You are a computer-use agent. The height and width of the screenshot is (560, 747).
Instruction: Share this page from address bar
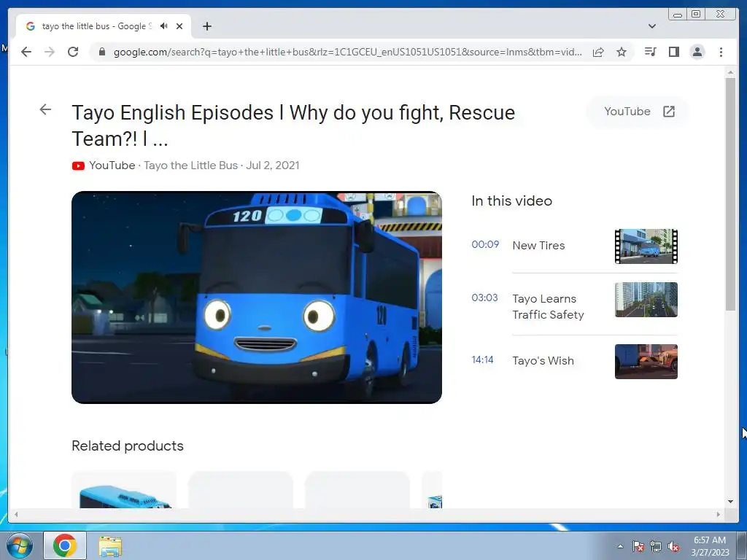[x=598, y=52]
